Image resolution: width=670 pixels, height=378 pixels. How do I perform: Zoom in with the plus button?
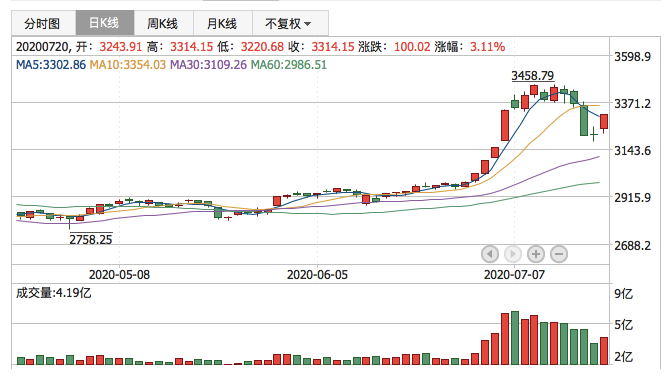tap(536, 254)
